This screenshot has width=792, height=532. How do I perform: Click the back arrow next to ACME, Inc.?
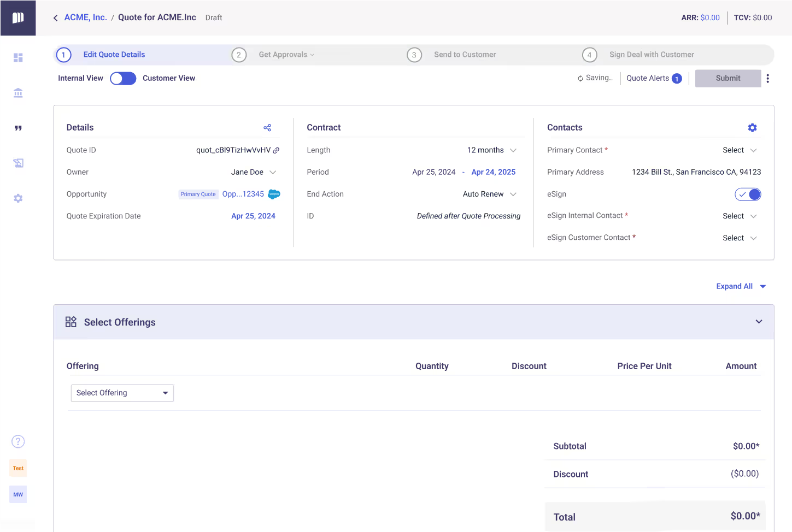55,18
